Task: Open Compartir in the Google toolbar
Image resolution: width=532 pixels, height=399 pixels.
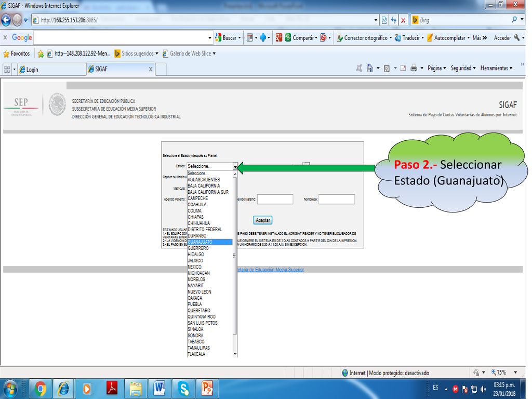Action: pyautogui.click(x=301, y=37)
